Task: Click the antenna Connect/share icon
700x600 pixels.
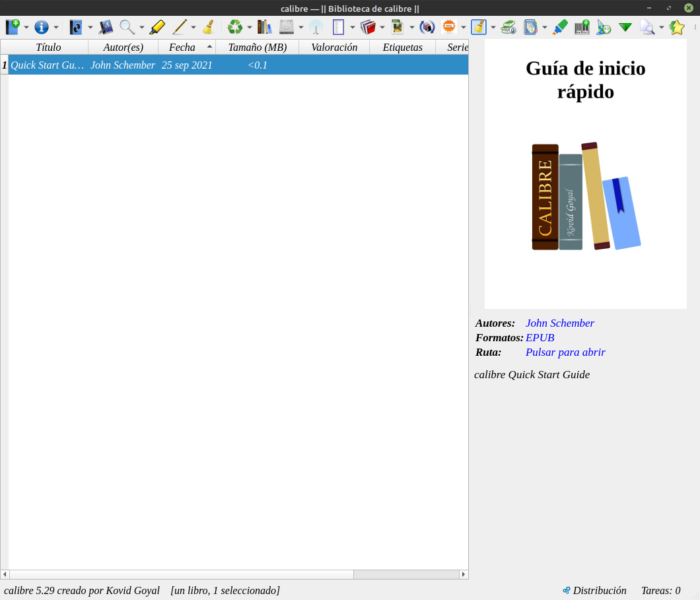Action: click(316, 27)
